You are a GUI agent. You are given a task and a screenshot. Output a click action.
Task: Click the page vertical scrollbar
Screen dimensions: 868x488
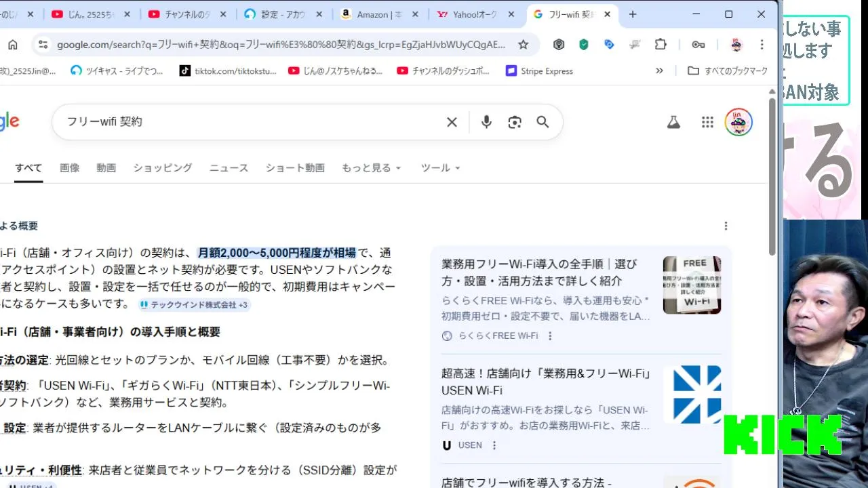[x=772, y=176]
